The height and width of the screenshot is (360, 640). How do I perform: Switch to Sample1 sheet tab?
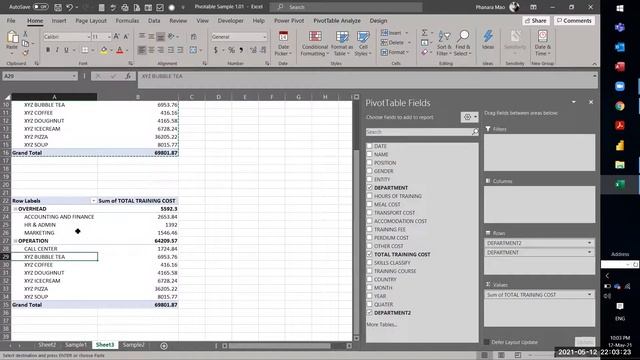pyautogui.click(x=76, y=345)
